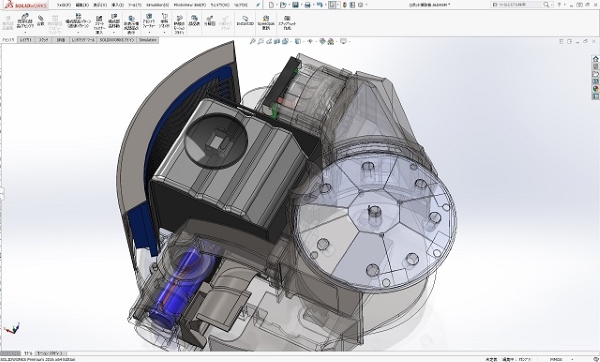Click the Instant3D toolbar button
The height and width of the screenshot is (362, 600).
click(245, 21)
